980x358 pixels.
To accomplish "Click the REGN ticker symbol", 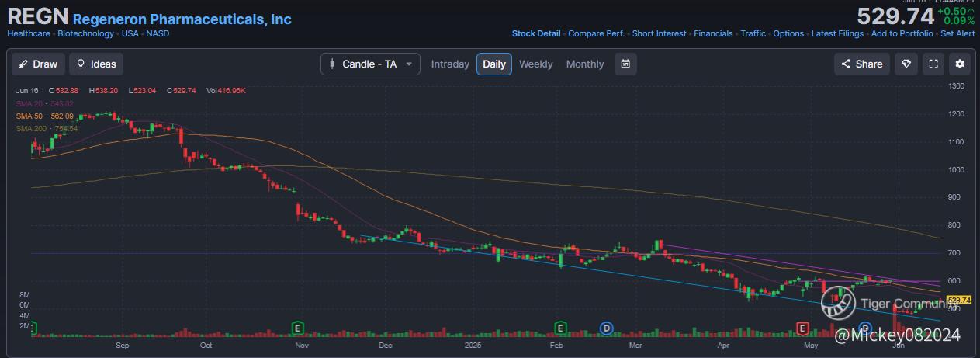I will 38,17.
